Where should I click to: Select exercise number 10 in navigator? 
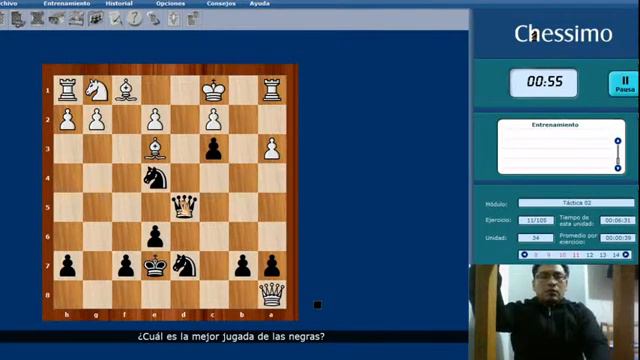point(562,255)
